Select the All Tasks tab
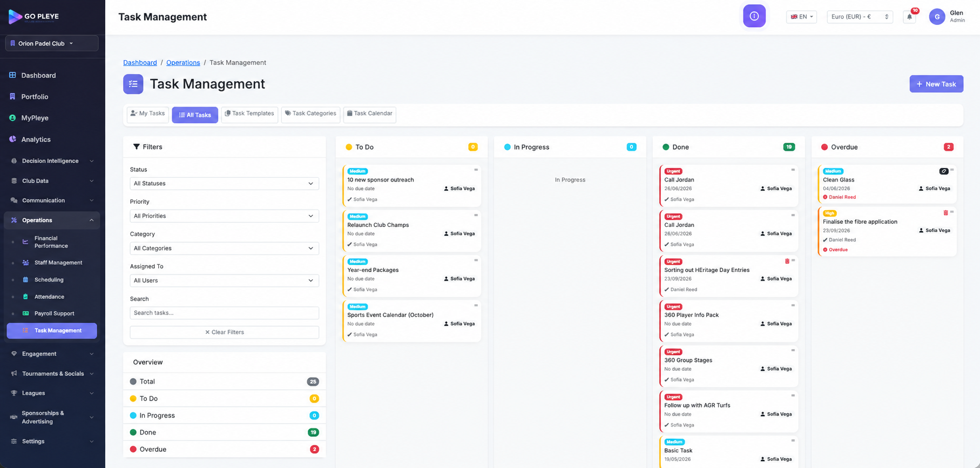980x468 pixels. (x=195, y=115)
